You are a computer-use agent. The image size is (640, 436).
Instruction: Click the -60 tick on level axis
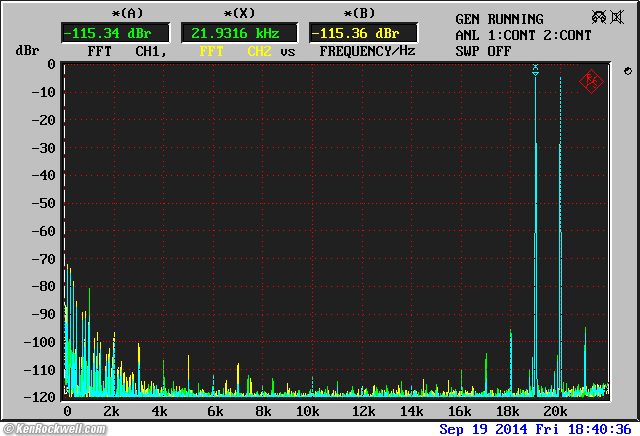pyautogui.click(x=43, y=231)
